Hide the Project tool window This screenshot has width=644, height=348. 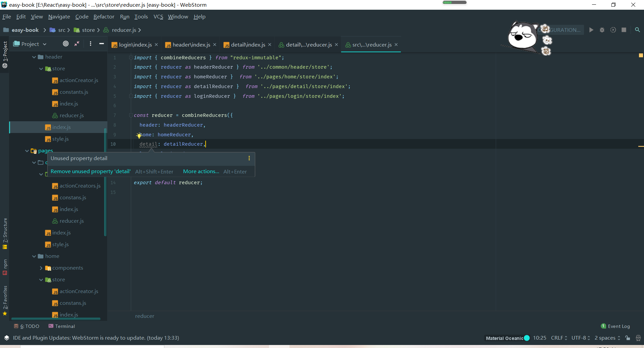101,44
